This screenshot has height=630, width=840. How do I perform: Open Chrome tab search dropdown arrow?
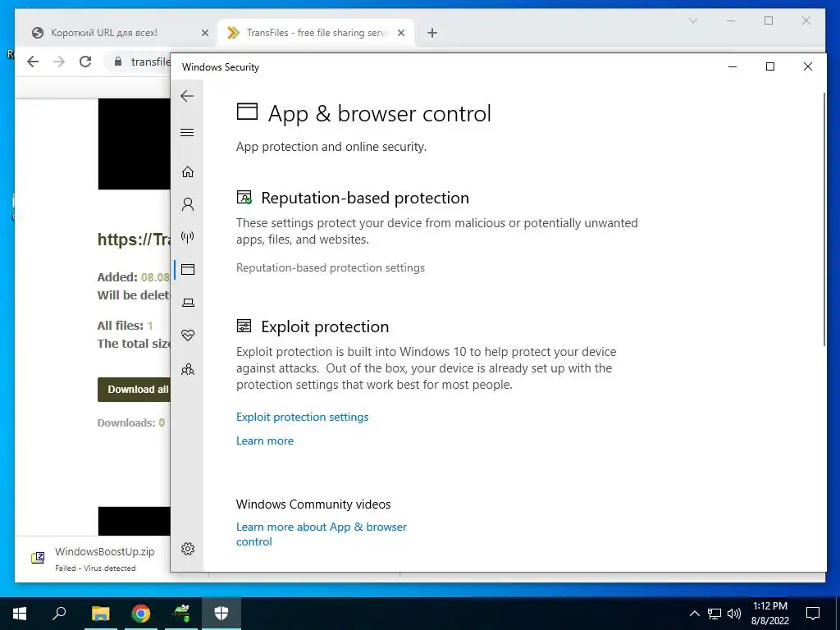692,21
